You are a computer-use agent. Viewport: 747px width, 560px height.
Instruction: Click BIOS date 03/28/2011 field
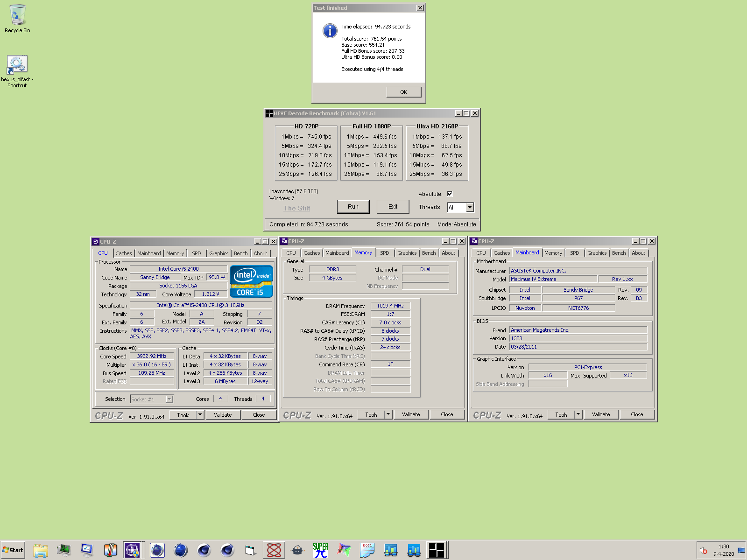pos(578,347)
